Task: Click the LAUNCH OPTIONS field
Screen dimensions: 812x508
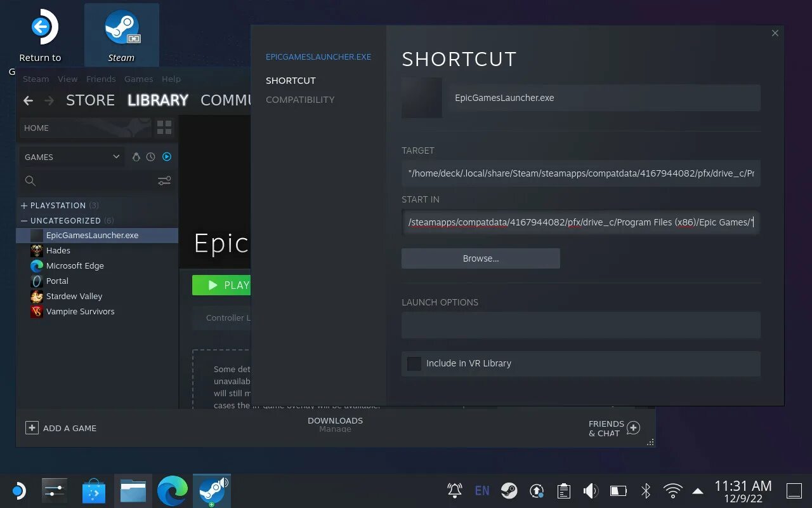Action: coord(580,325)
